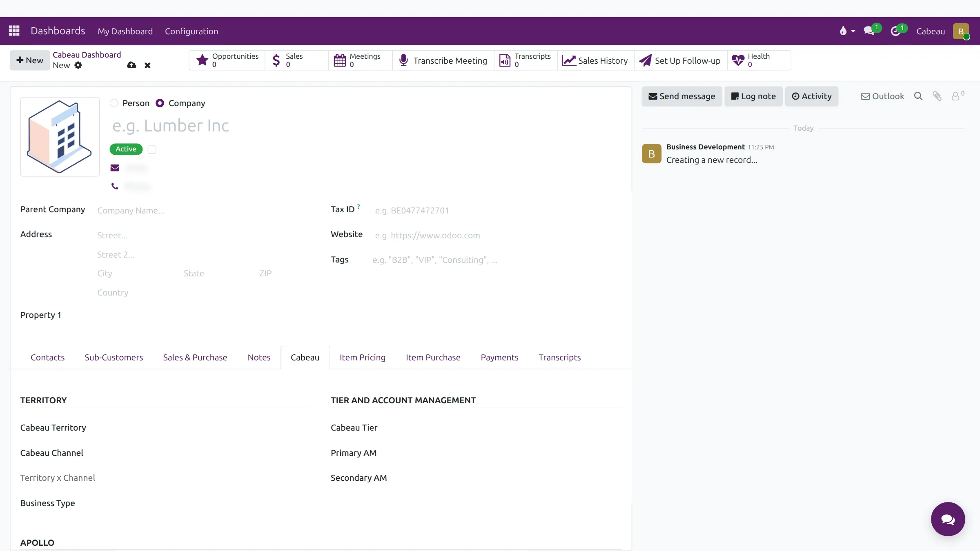Click Transcribe Meeting microphone button

(x=443, y=60)
